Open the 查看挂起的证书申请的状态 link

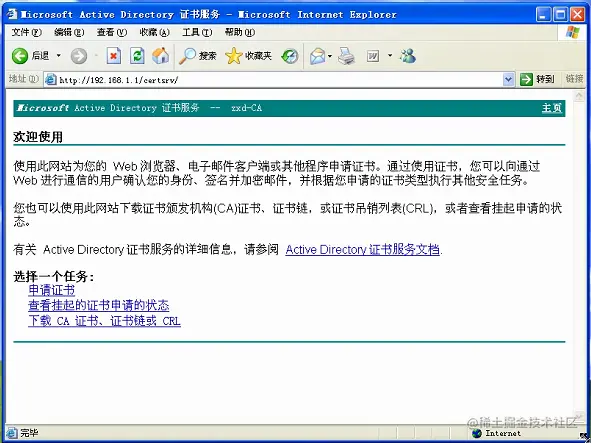tap(99, 306)
